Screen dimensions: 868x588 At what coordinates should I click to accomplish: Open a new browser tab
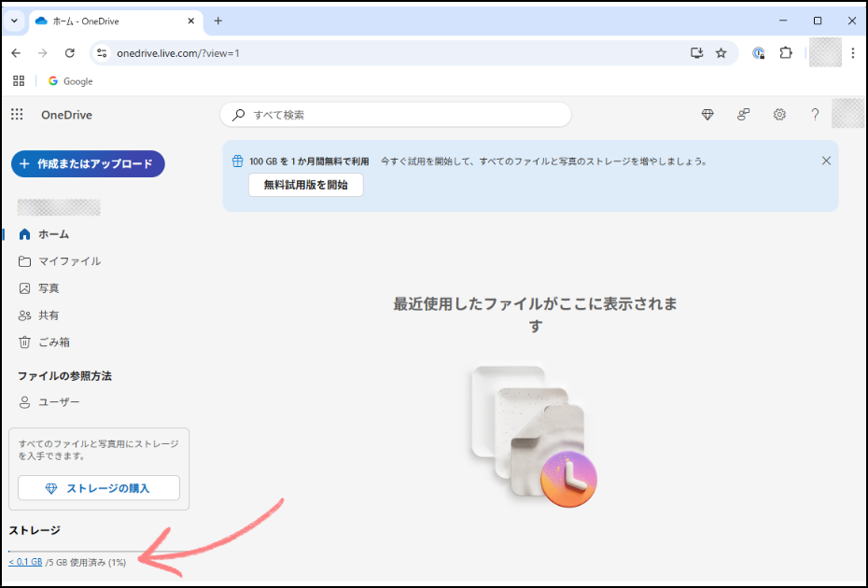(218, 21)
